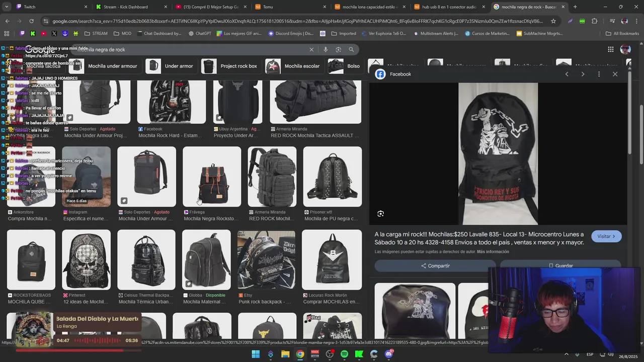Open File Explorer from the taskbar

pyautogui.click(x=285, y=354)
